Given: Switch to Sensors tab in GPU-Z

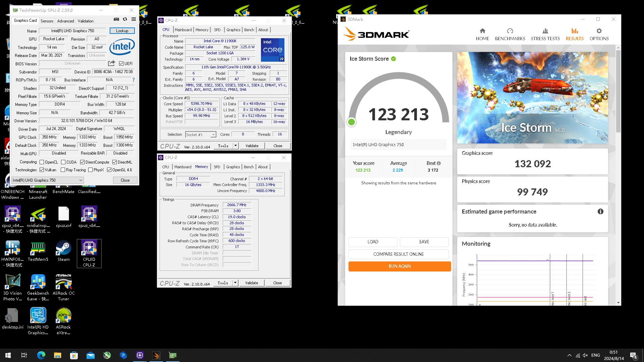Looking at the screenshot, I should (47, 21).
